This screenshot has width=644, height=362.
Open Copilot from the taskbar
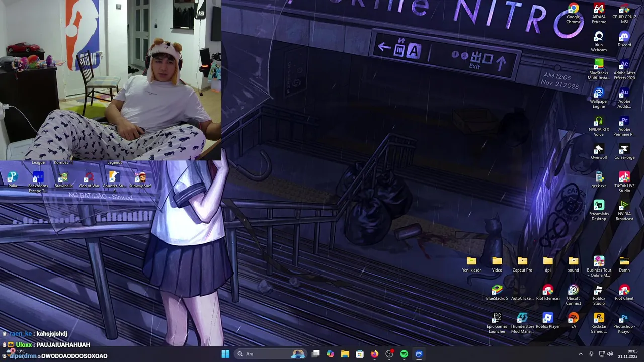pos(330,354)
